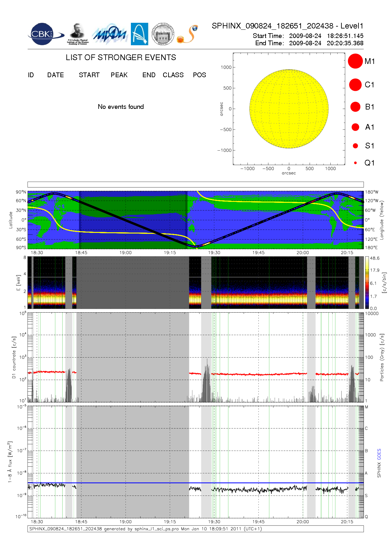Click the 'D1 countrate [c/s]' axis label
Screen dimensions: 392x555
(x=14, y=357)
